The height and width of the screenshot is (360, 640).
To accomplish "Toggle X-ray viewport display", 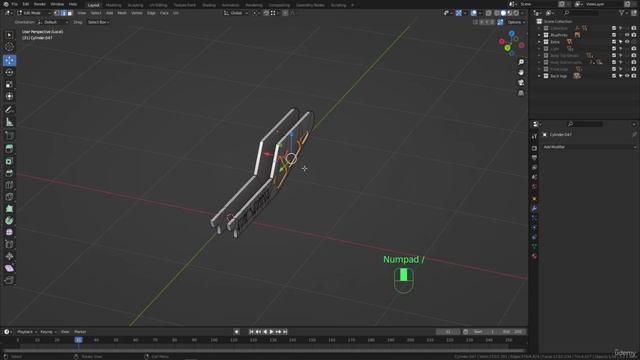I will coord(489,13).
